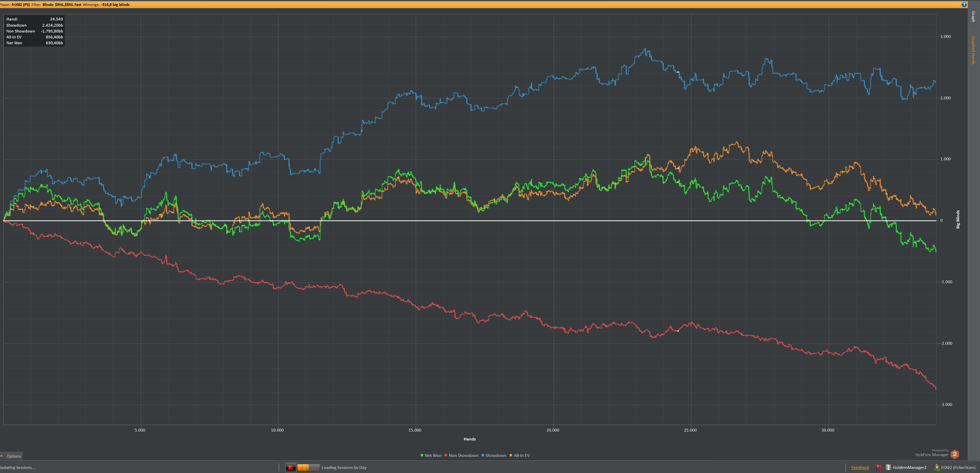Switch to the Graphed Hands side tab
The width and height of the screenshot is (980, 473).
[974, 50]
